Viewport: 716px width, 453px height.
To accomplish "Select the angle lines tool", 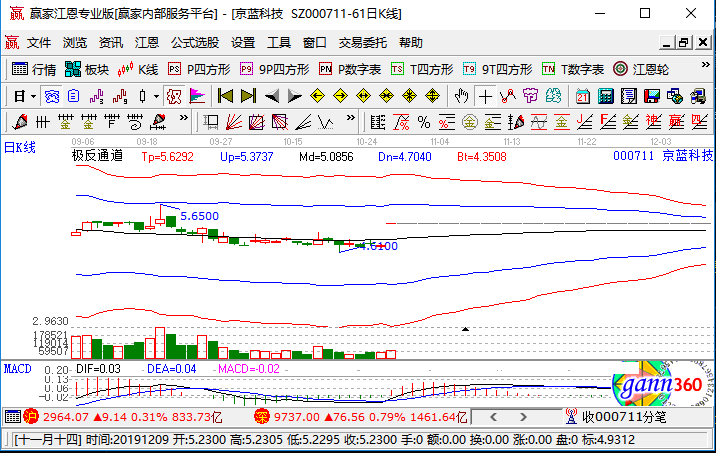I will coord(303,122).
